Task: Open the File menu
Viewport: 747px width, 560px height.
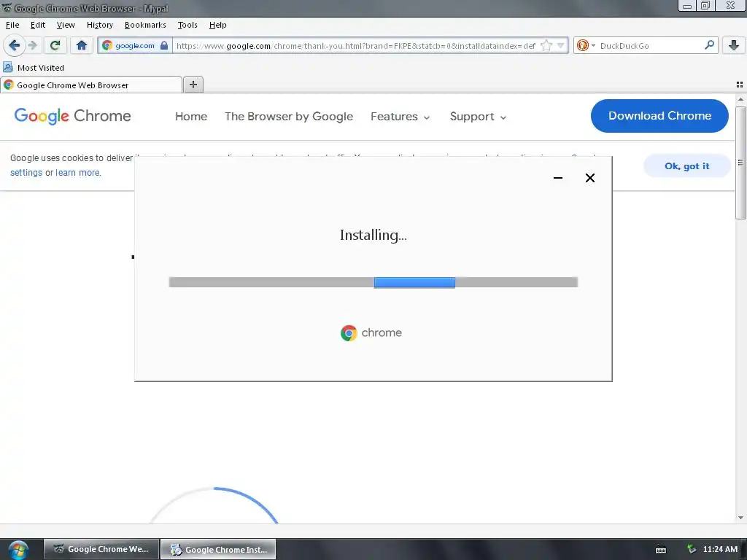Action: pos(12,25)
